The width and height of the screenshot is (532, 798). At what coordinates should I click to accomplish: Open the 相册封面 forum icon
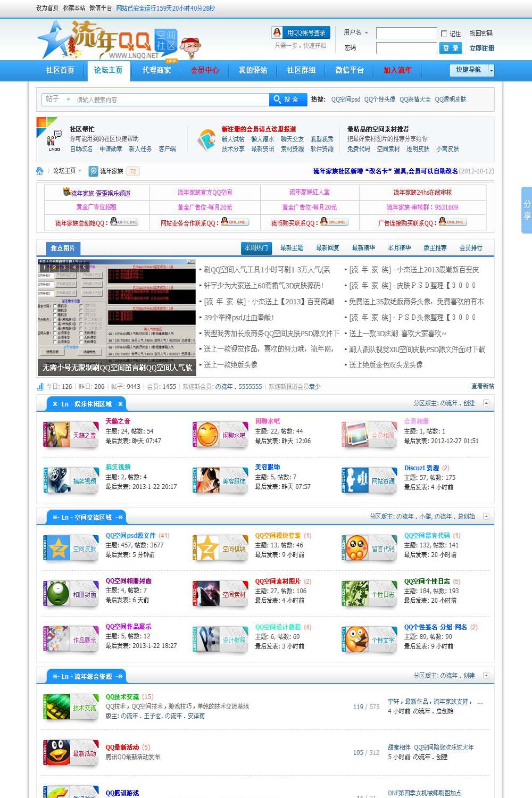pos(71,594)
